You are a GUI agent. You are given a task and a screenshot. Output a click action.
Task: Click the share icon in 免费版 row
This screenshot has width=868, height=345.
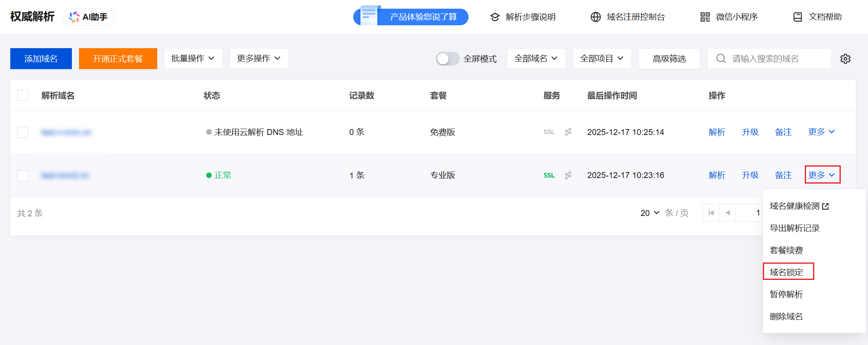point(568,132)
